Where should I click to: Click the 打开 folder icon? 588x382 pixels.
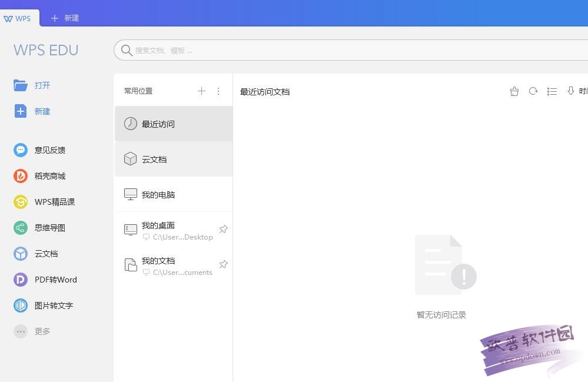20,85
